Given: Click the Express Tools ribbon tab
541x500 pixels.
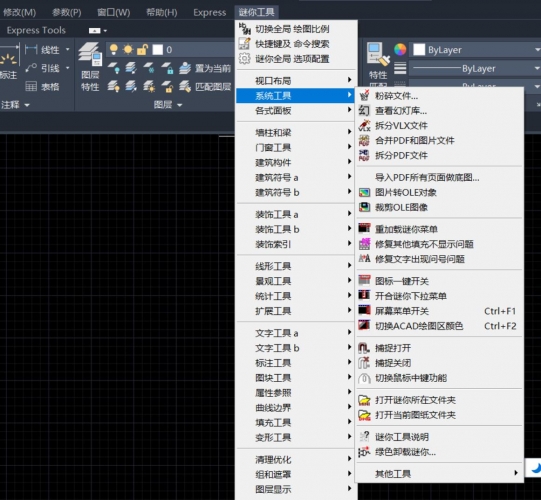Looking at the screenshot, I should click(x=36, y=30).
